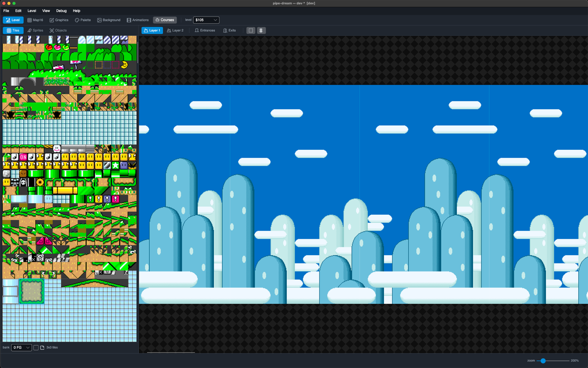Select the yellow horizontal pipe tile
Screen dimensions: 588x368
point(65,190)
